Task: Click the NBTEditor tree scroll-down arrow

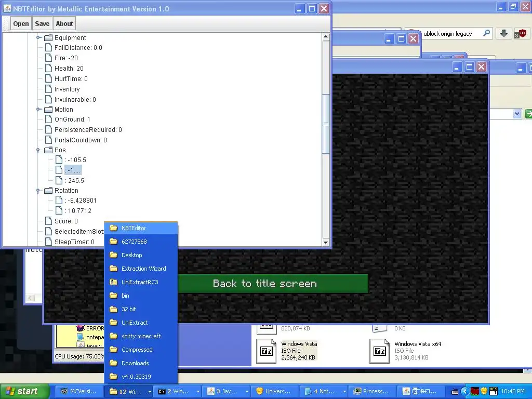Action: 326,242
